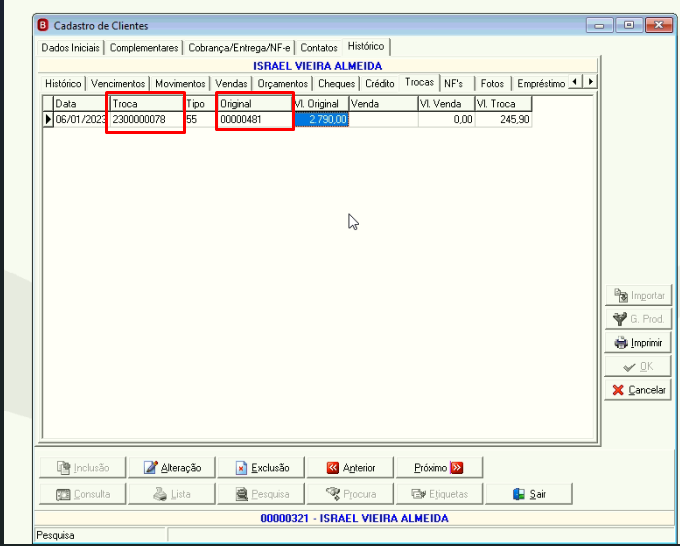Open the Cheques sub-tab

click(x=336, y=83)
